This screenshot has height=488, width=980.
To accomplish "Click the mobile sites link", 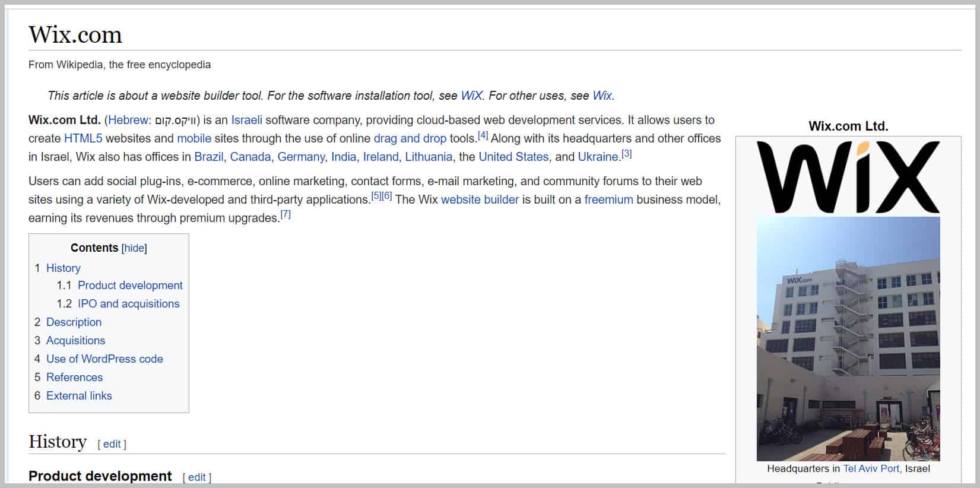I will [194, 138].
